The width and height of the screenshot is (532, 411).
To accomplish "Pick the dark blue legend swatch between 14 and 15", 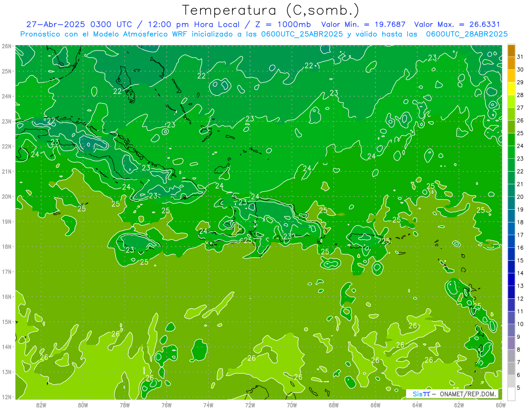I will click(x=511, y=267).
